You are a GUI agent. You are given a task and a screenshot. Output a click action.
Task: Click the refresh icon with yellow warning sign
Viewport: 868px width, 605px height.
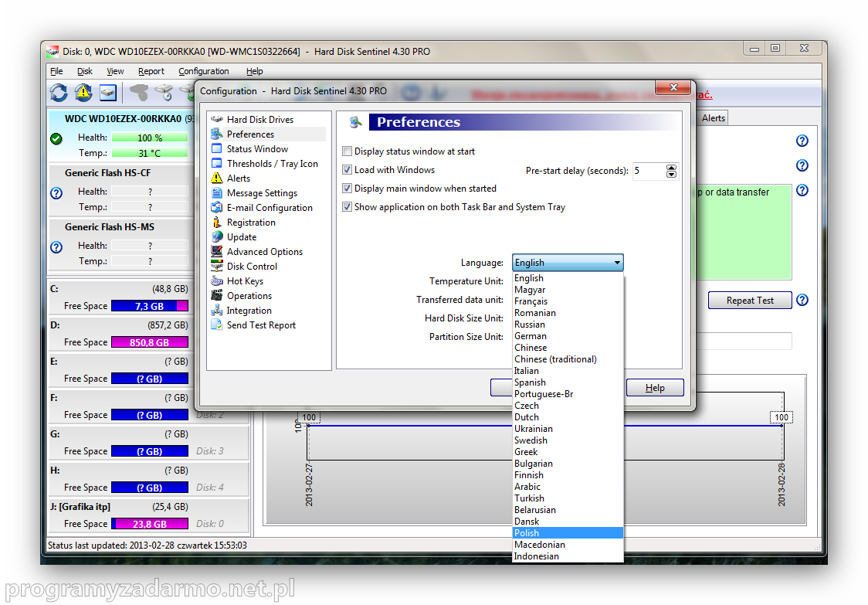(x=83, y=93)
